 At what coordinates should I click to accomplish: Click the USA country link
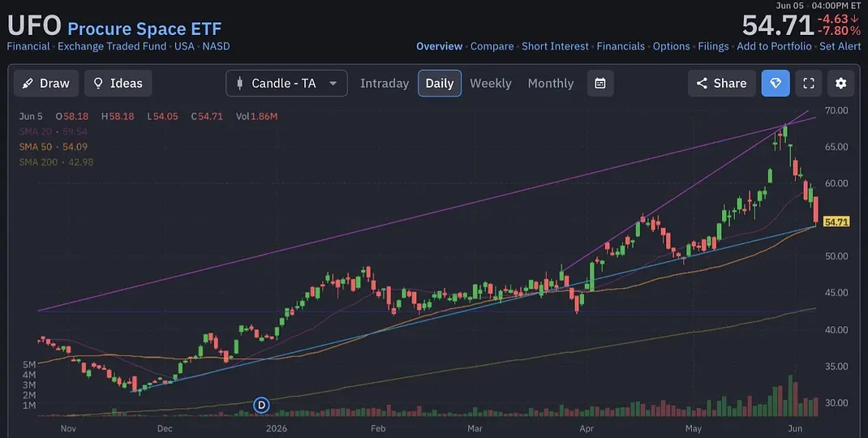coord(184,46)
